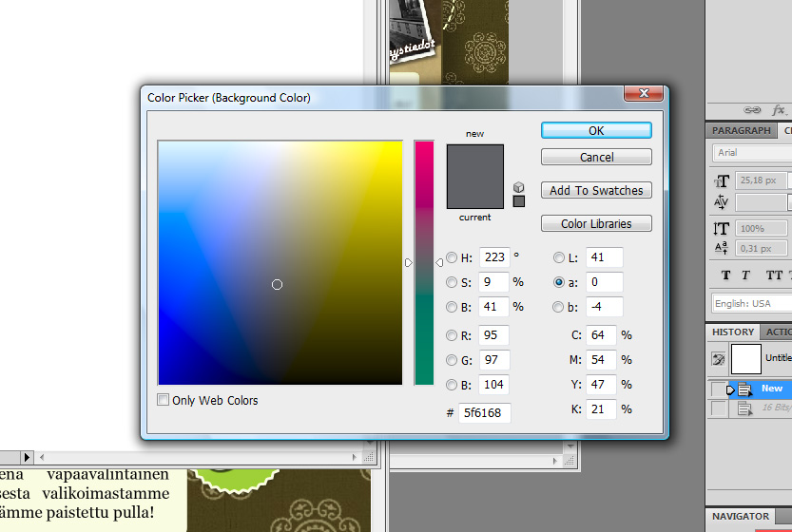Select the R red radio button
The width and height of the screenshot is (792, 532).
(x=452, y=335)
